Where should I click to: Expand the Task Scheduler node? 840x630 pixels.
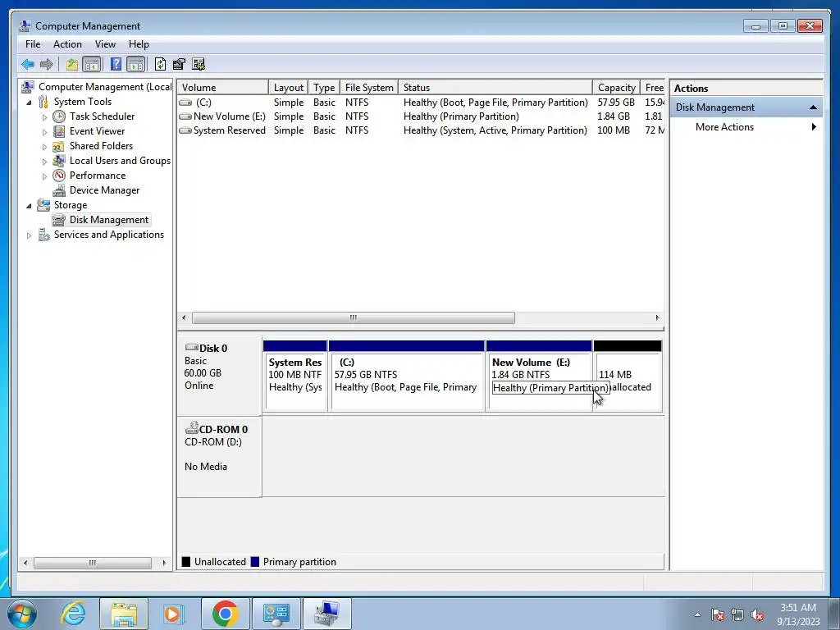coord(44,116)
